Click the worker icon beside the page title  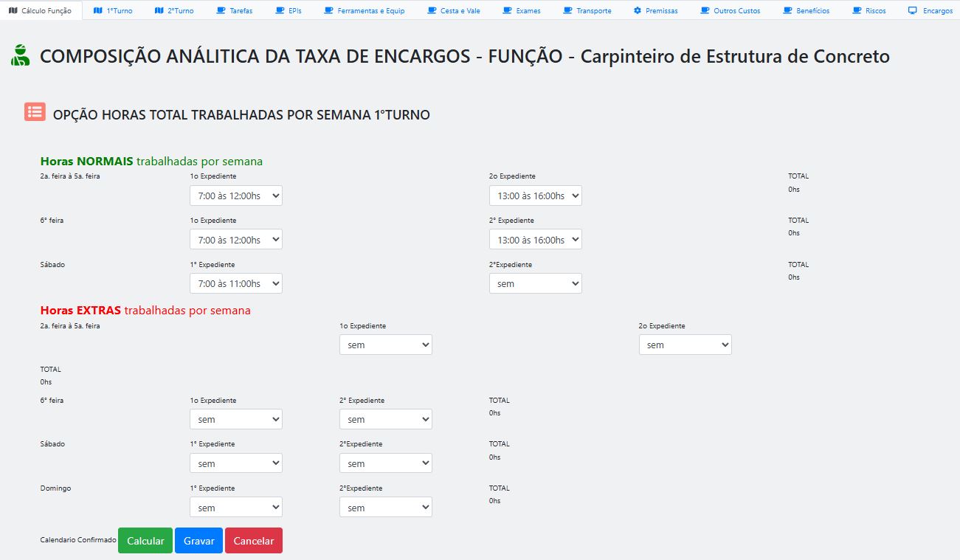pyautogui.click(x=20, y=56)
